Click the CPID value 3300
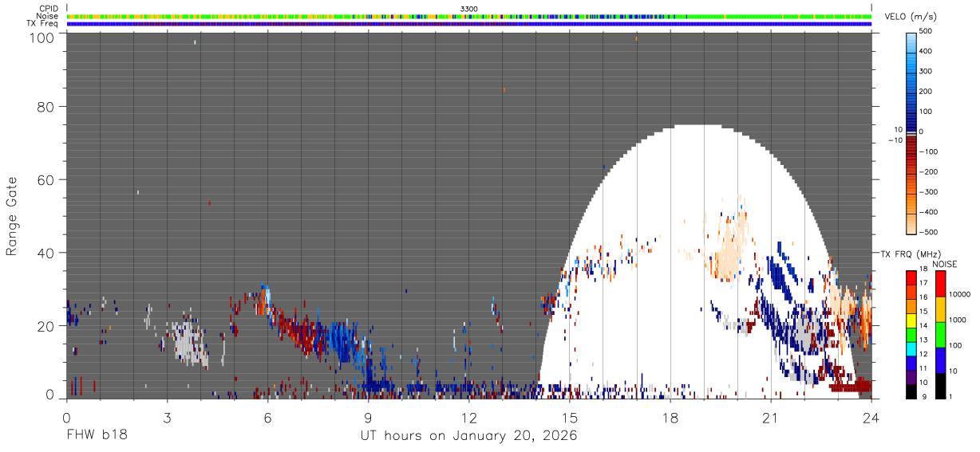The image size is (980, 452). (x=469, y=9)
